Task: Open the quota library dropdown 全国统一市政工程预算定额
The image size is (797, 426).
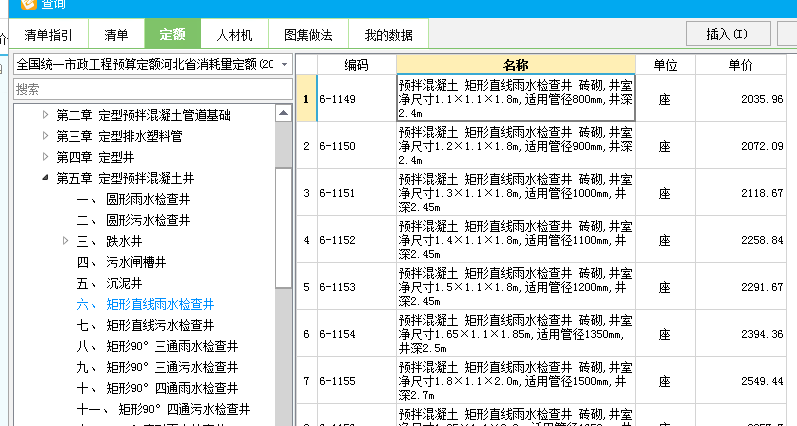Action: tap(153, 65)
